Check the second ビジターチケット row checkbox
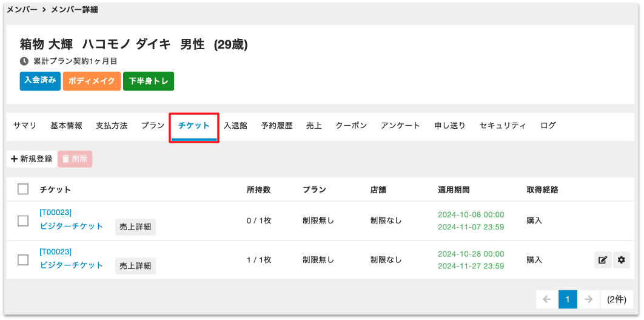This screenshot has width=644, height=320. coord(23,260)
